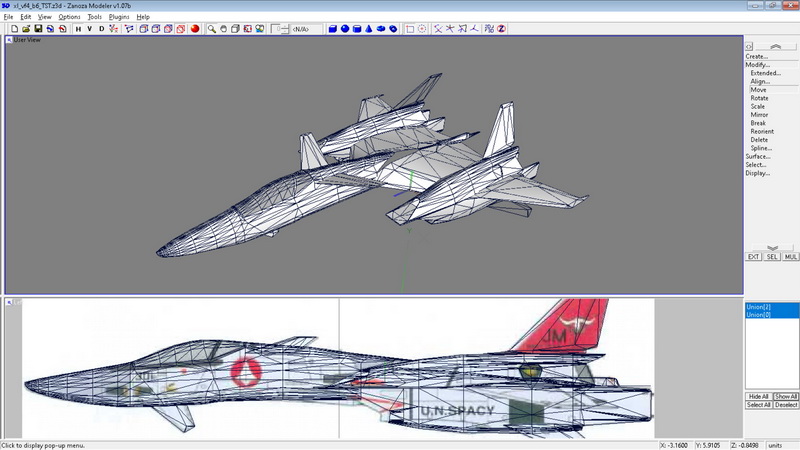Image resolution: width=800 pixels, height=450 pixels.
Task: Expand the Spline... submenu
Action: pyautogui.click(x=761, y=148)
